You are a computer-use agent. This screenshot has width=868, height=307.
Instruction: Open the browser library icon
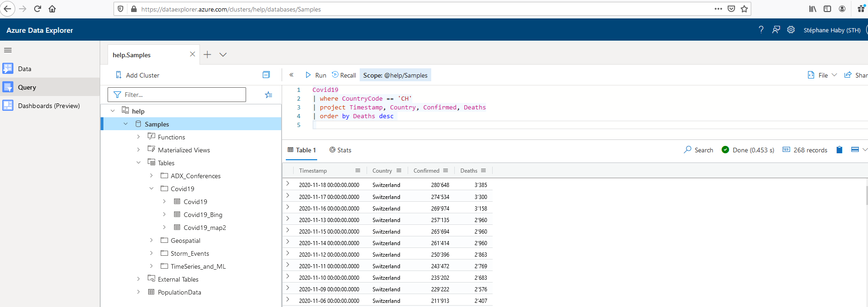coord(813,9)
